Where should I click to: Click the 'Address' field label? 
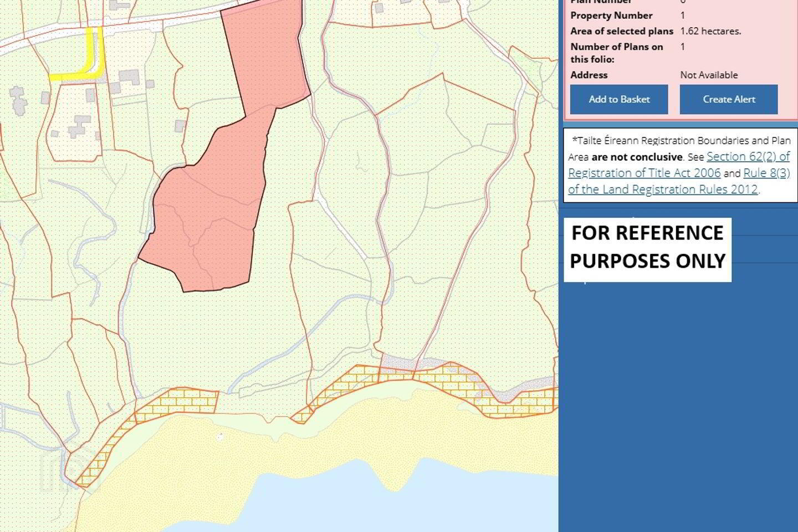pos(589,75)
